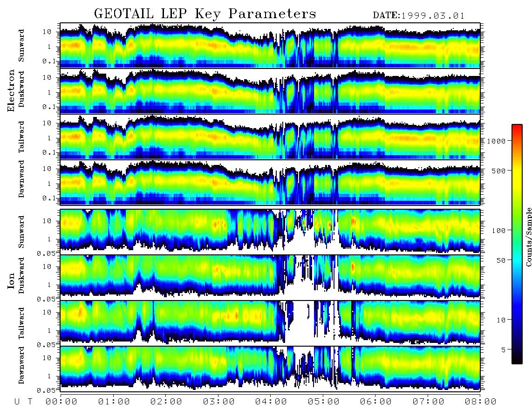This screenshot has height=410, width=532.
Task: Click the 06:00 time tick label
Action: pos(376,402)
